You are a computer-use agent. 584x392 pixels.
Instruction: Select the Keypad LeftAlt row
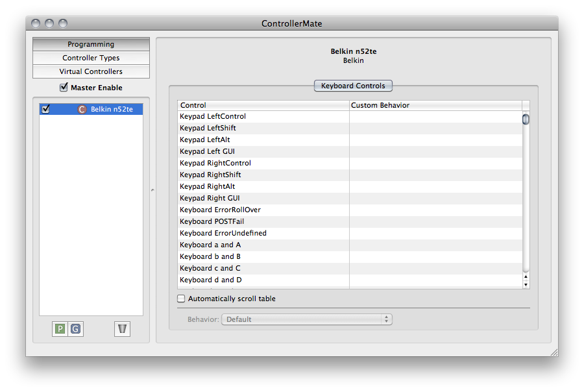point(350,140)
